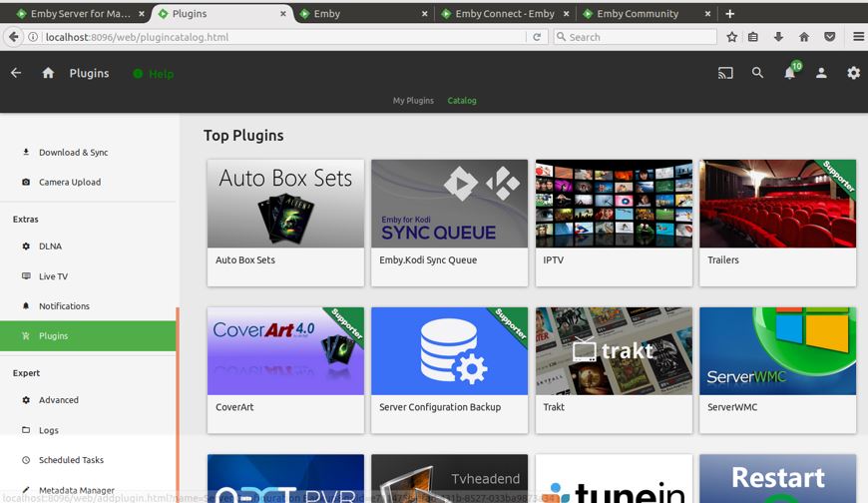The height and width of the screenshot is (503, 868).
Task: Click the Plugins header title
Action: tap(89, 73)
